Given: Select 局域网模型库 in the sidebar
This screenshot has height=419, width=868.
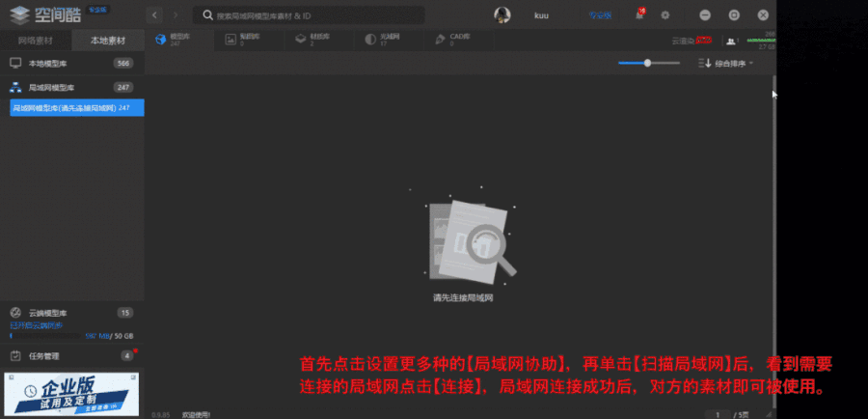Looking at the screenshot, I should 72,87.
